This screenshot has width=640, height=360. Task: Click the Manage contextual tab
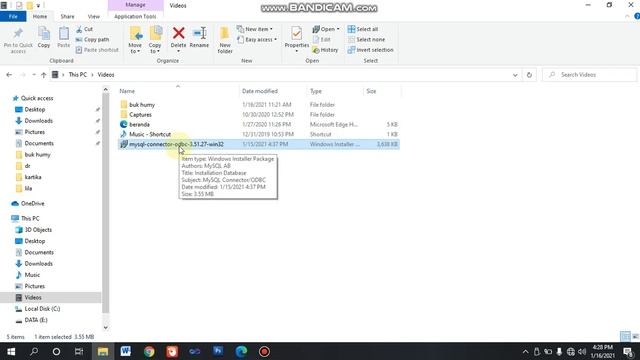click(x=136, y=5)
